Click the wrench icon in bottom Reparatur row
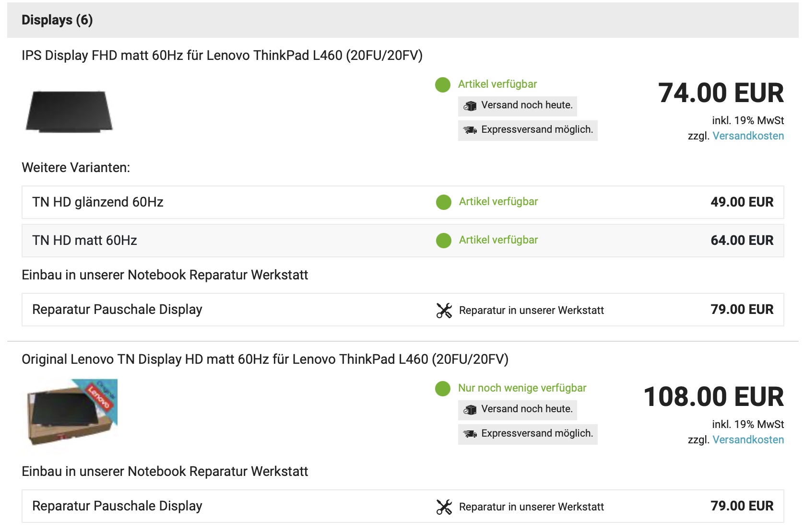The image size is (804, 532). pyautogui.click(x=444, y=507)
